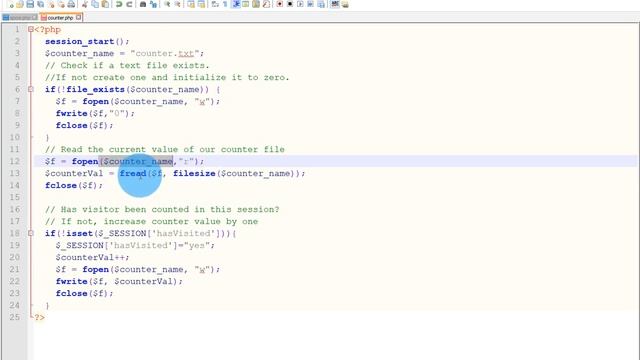640x360 pixels.
Task: Open a file using toolbar folder icon
Action: tap(20, 4)
